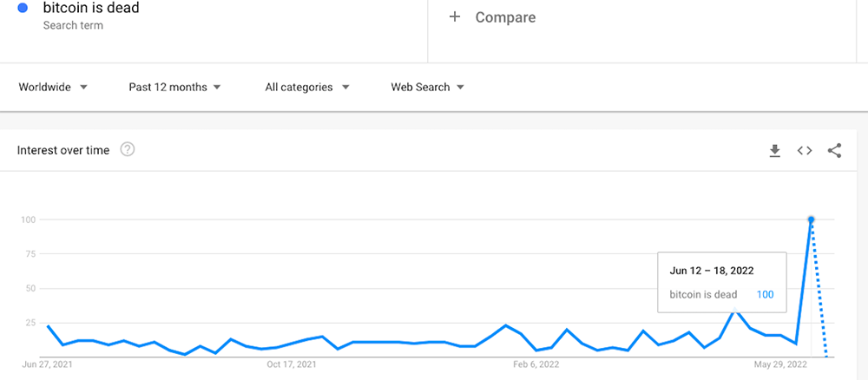This screenshot has width=868, height=380.
Task: Open the embed code icon
Action: click(x=805, y=150)
